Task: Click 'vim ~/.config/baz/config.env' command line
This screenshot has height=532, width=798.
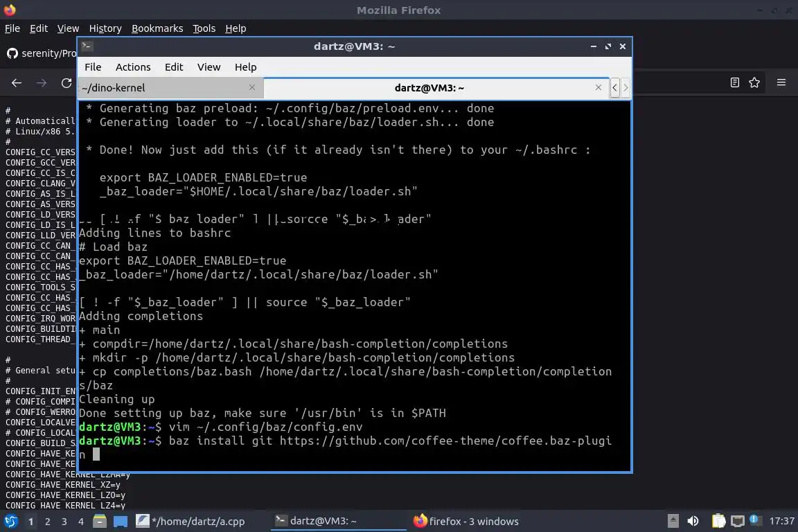Action: [266, 427]
